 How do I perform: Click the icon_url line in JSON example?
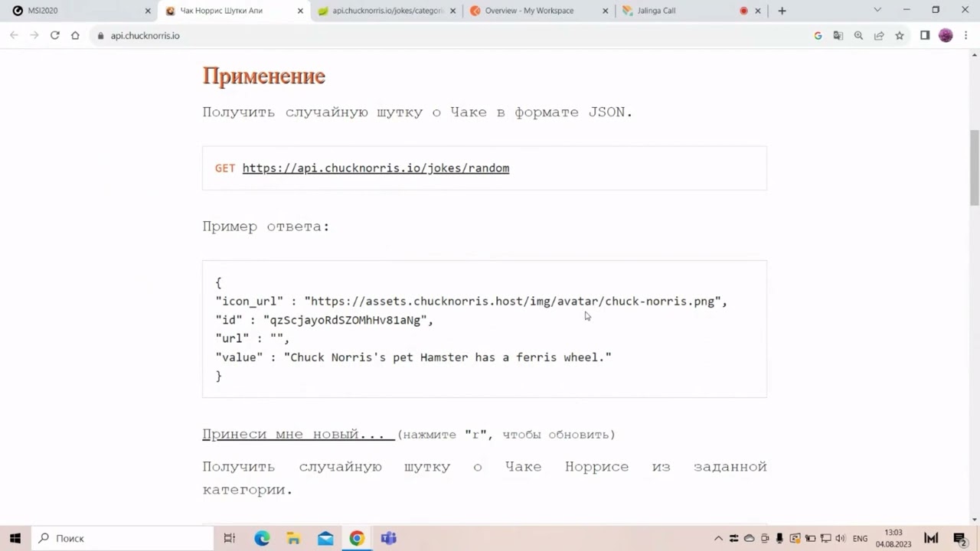pos(472,302)
